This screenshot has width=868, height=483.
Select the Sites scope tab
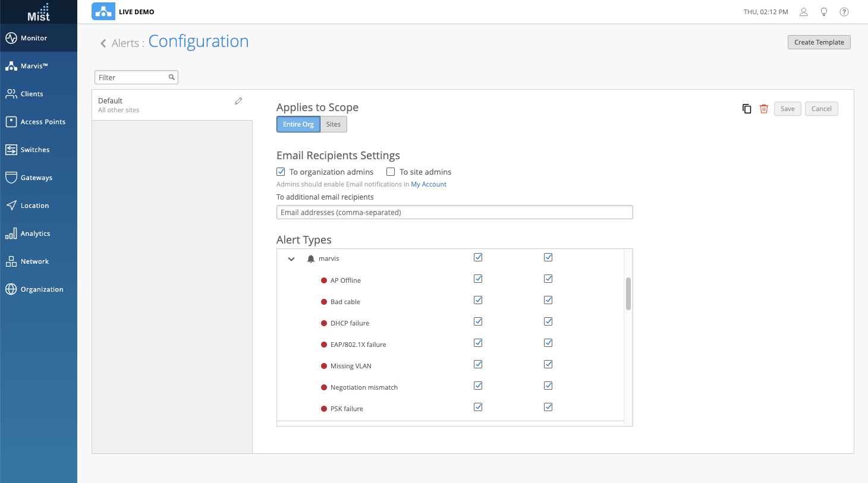[334, 124]
